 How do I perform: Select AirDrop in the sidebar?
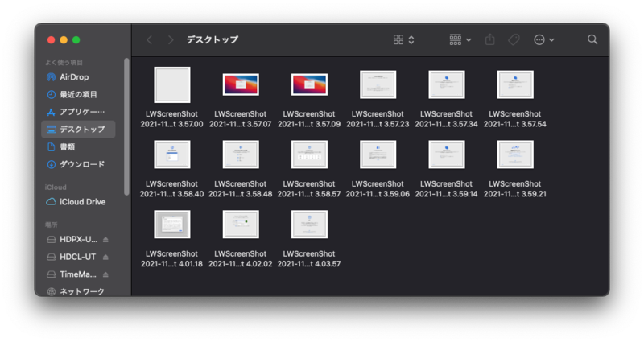coord(78,77)
